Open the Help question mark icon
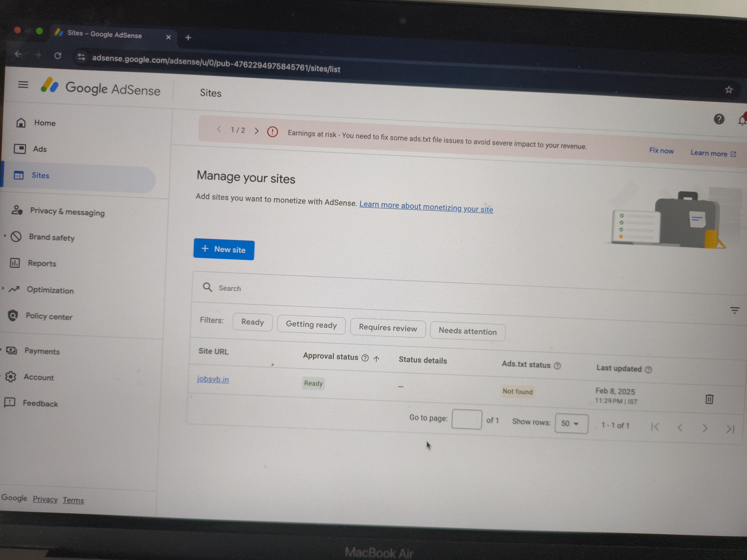Viewport: 747px width, 560px height. coord(719,119)
